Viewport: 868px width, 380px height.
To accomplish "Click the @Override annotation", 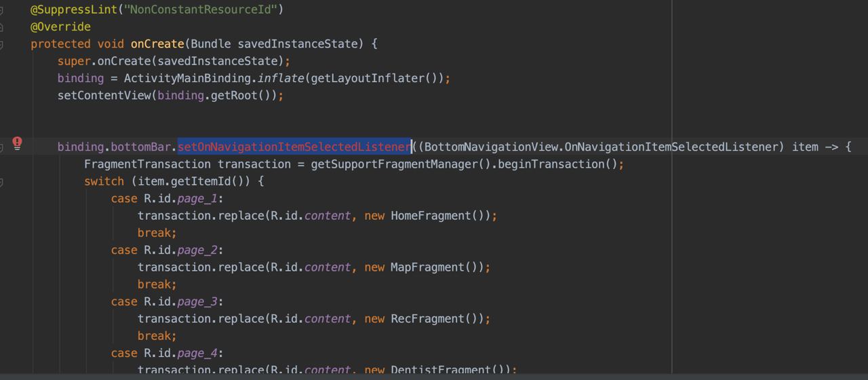I will 60,26.
